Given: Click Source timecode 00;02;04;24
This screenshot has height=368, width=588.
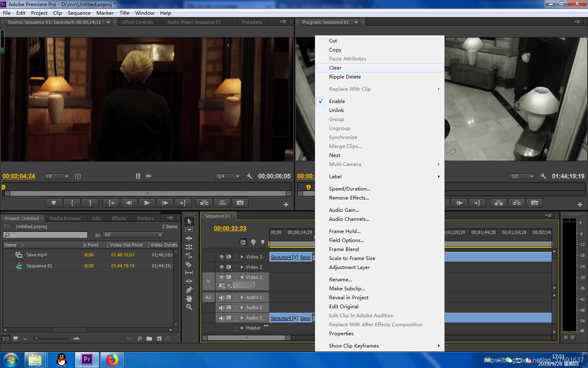Looking at the screenshot, I should coord(19,176).
